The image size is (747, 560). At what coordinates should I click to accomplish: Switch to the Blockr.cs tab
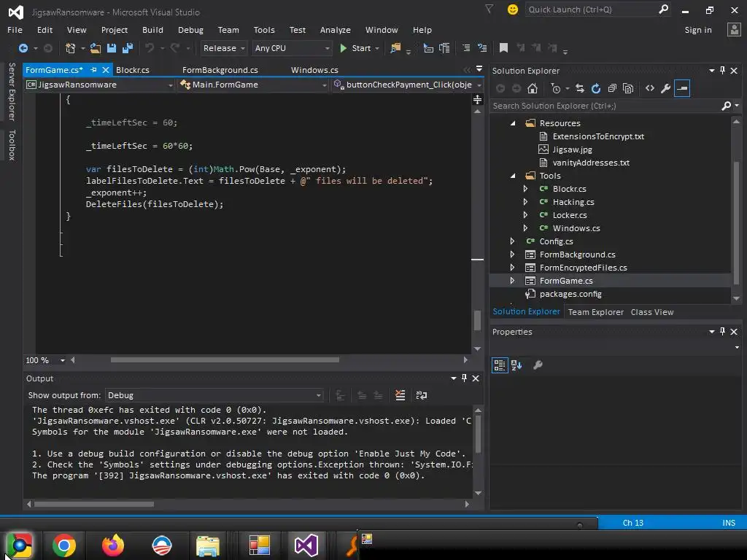(x=133, y=70)
